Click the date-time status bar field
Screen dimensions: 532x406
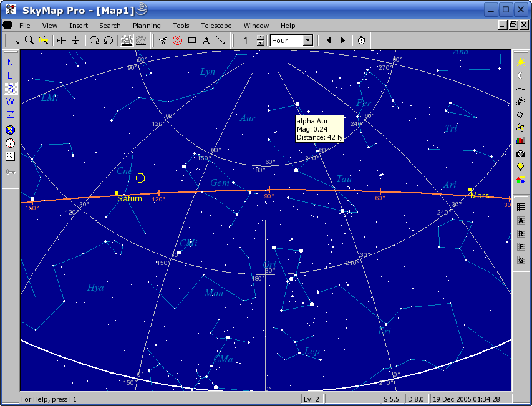[x=471, y=399]
